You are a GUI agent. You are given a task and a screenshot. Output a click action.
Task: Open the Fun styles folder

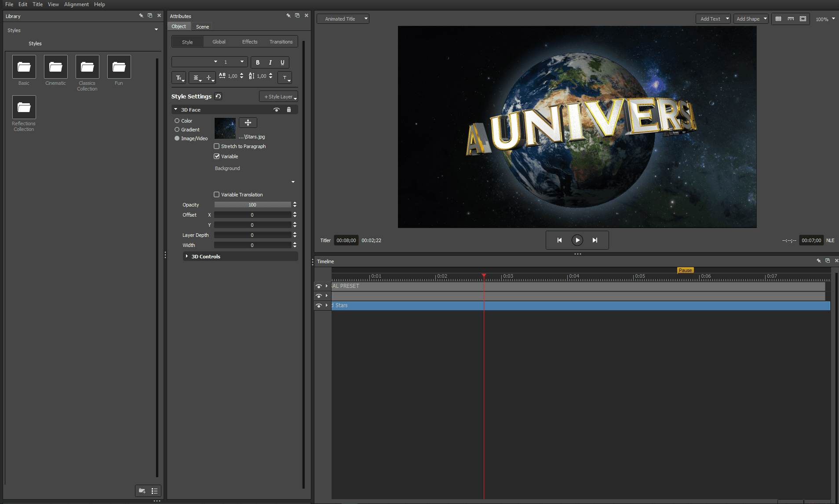click(119, 67)
